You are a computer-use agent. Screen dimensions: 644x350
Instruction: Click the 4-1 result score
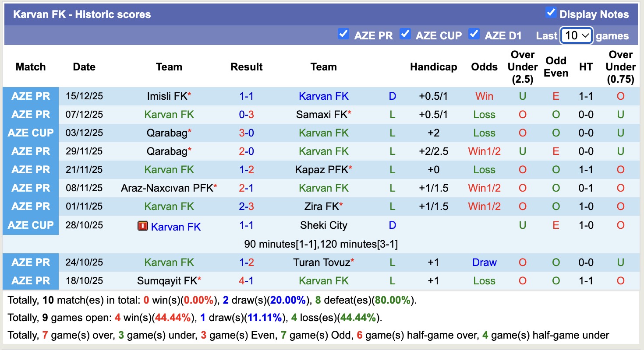click(x=246, y=281)
